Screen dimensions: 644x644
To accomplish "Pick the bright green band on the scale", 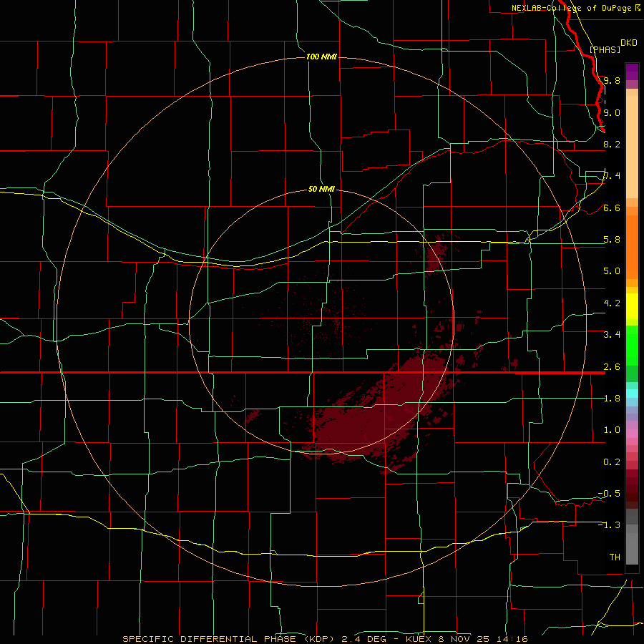I will (632, 346).
